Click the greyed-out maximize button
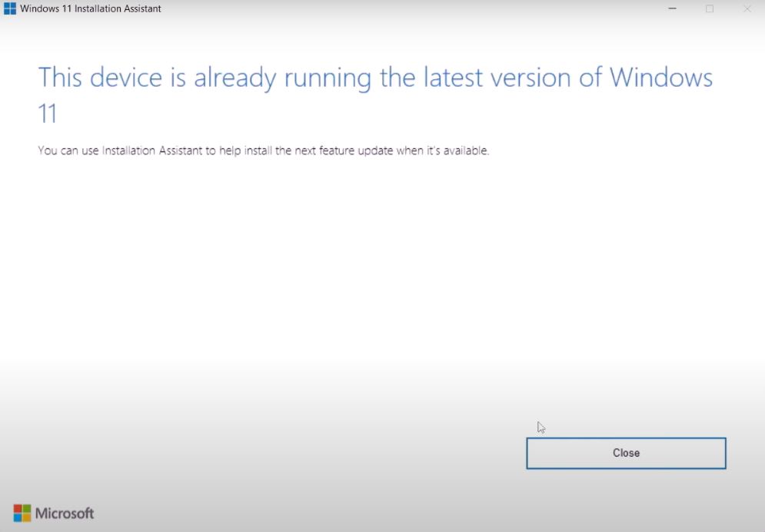The height and width of the screenshot is (532, 765). (710, 9)
